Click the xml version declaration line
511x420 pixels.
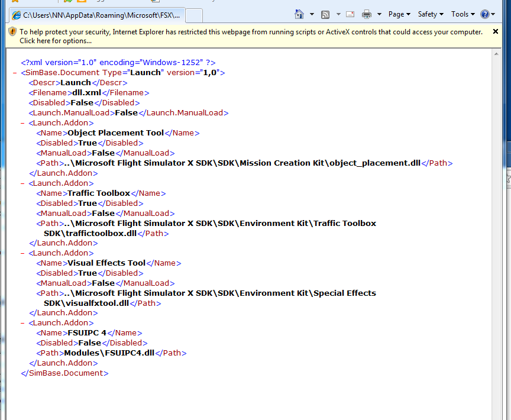pos(118,62)
